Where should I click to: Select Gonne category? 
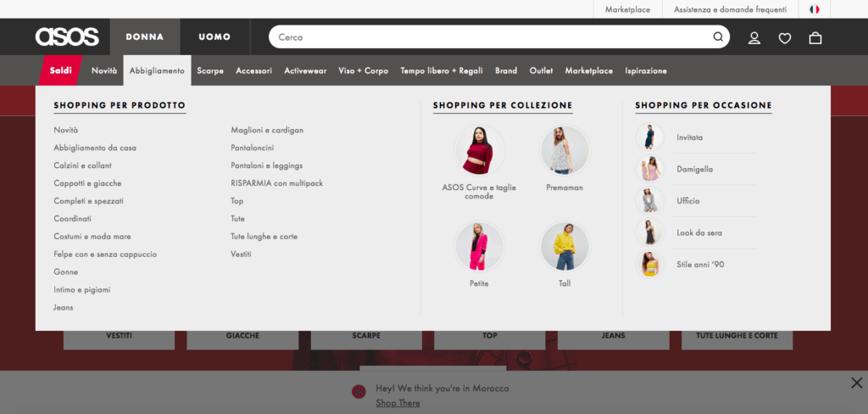66,271
